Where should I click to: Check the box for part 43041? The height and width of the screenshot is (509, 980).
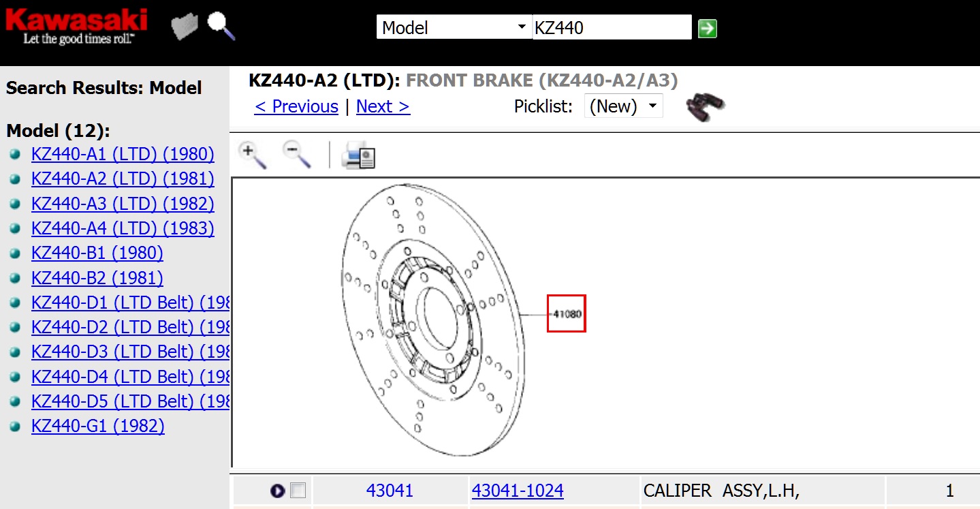(x=298, y=491)
